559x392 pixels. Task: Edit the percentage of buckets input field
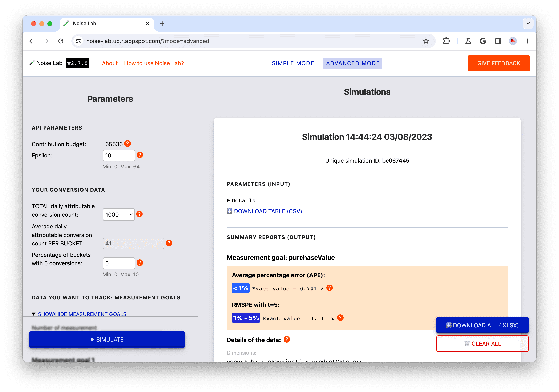(x=119, y=263)
